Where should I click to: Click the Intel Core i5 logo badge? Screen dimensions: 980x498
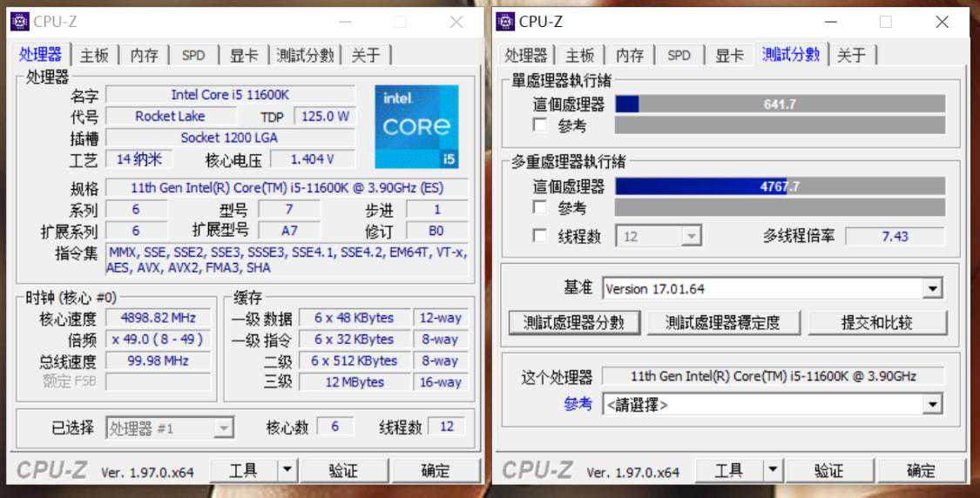(x=416, y=127)
